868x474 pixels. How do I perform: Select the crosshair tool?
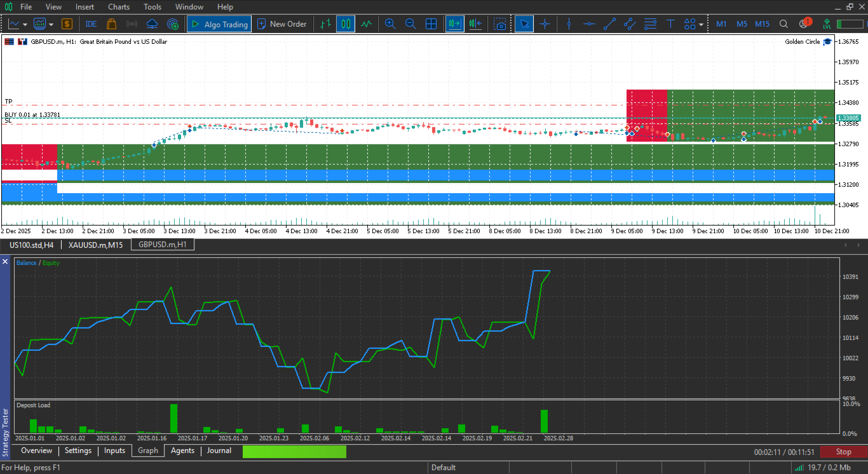545,24
